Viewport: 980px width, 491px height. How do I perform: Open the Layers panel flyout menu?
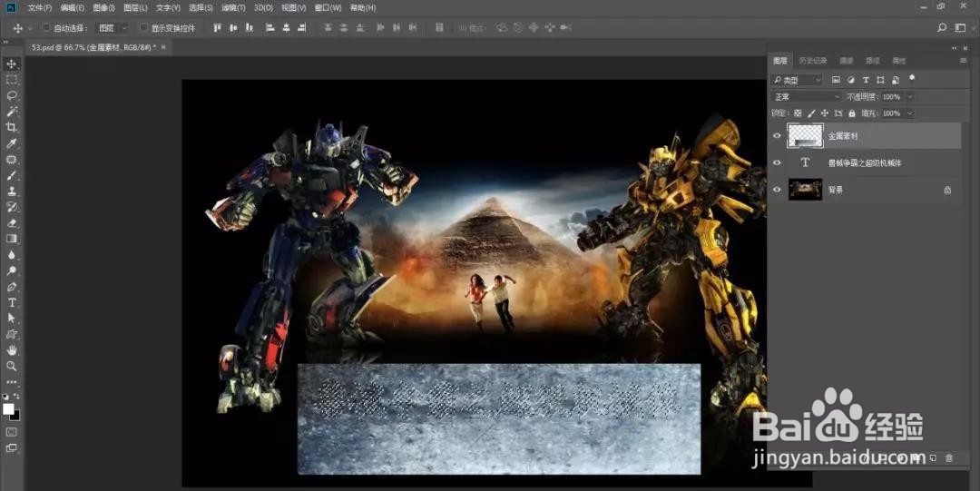963,61
